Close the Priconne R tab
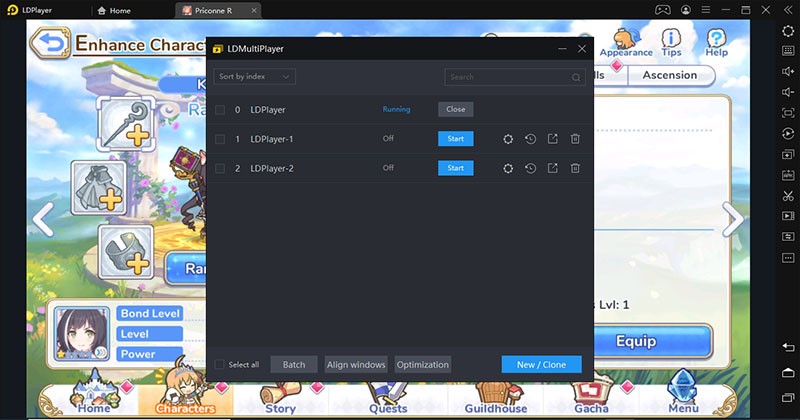This screenshot has height=420, width=800. (x=254, y=10)
